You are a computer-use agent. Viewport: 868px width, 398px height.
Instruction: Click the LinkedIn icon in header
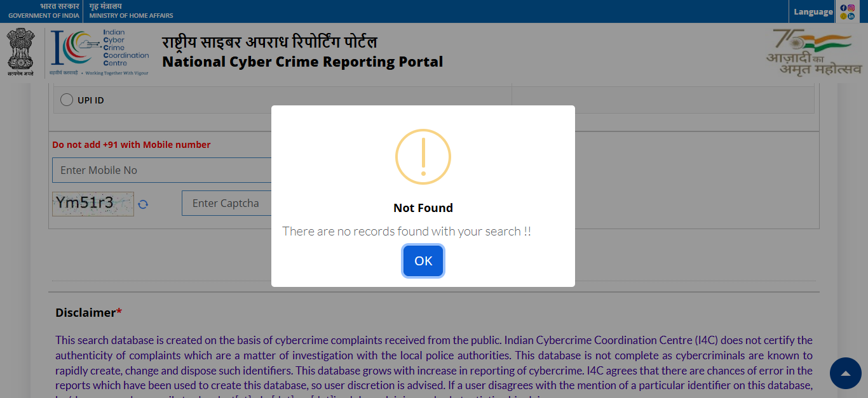tap(851, 16)
